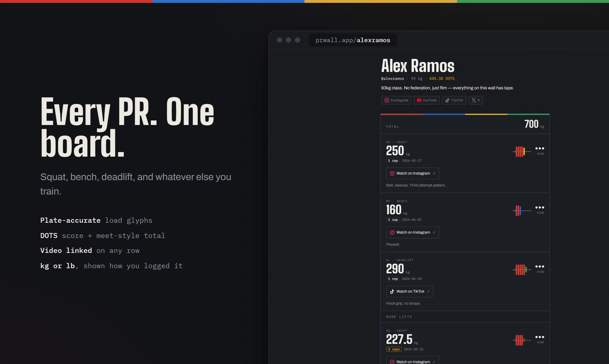
Task: Click the TikTok icon in the deadlift video button
Action: click(x=392, y=291)
